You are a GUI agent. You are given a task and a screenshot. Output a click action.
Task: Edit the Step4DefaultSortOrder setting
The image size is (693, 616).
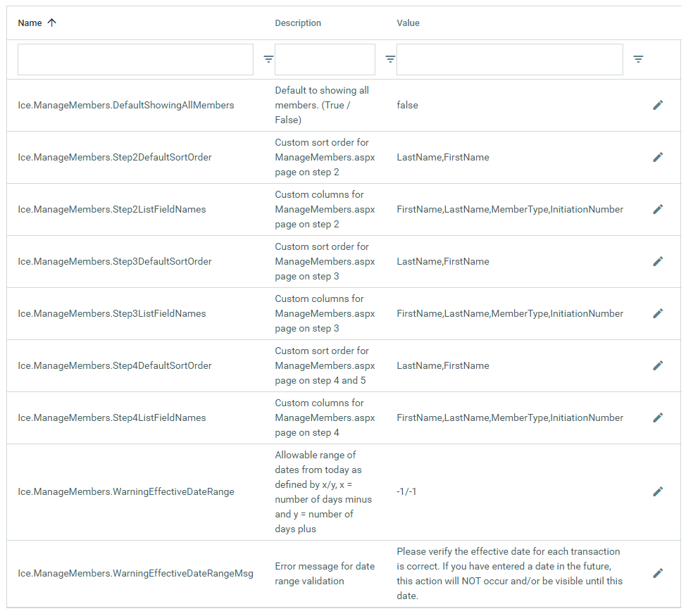click(658, 365)
